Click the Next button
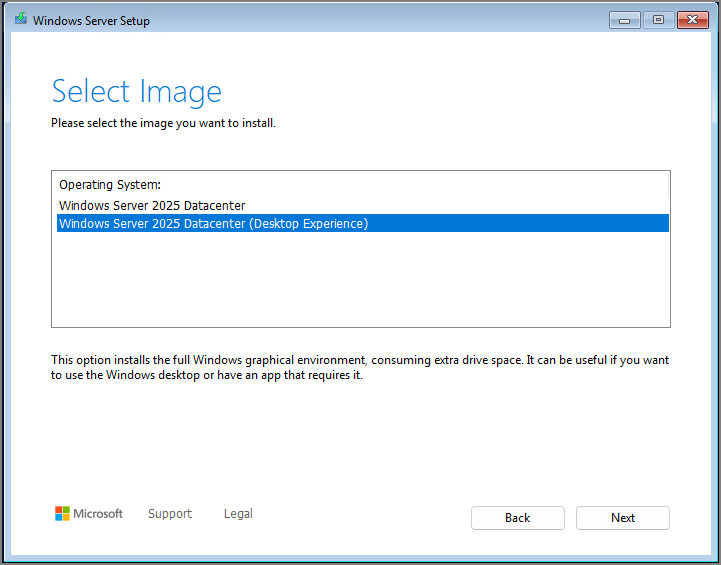This screenshot has width=721, height=565. (x=623, y=518)
